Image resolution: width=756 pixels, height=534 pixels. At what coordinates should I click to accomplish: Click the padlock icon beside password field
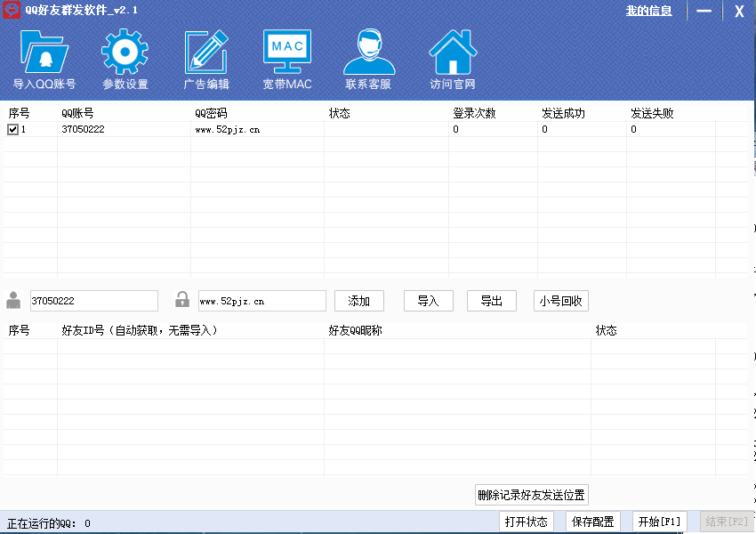pos(182,300)
